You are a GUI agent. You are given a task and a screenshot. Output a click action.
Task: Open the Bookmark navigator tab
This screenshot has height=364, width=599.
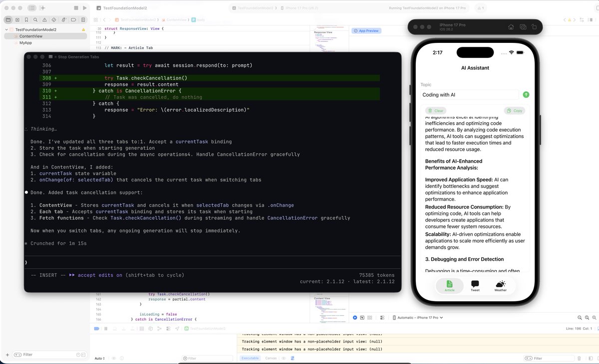26,20
